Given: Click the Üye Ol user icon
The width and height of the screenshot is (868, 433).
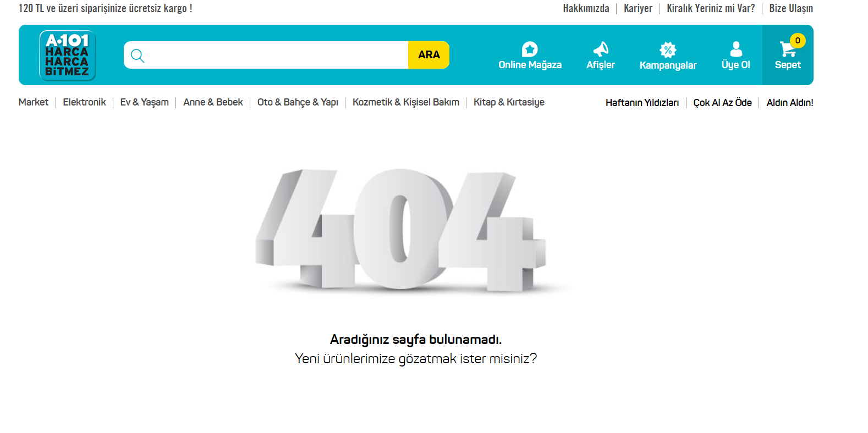Looking at the screenshot, I should (736, 49).
